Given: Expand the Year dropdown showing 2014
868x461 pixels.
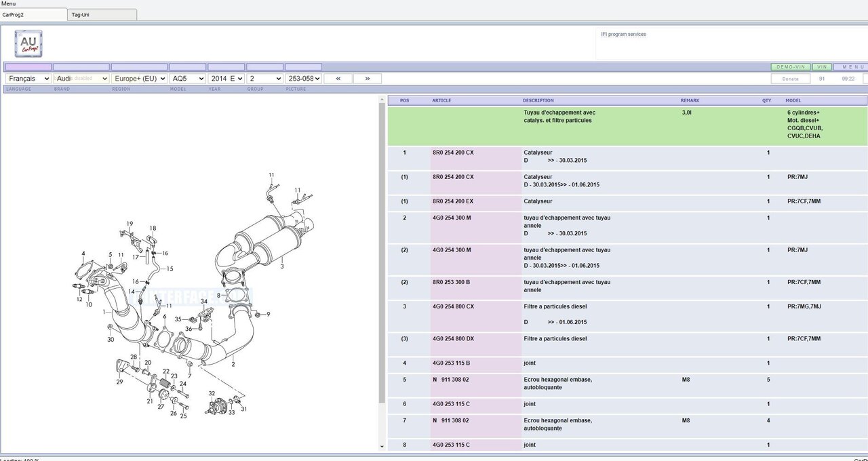Looking at the screenshot, I should tap(226, 79).
